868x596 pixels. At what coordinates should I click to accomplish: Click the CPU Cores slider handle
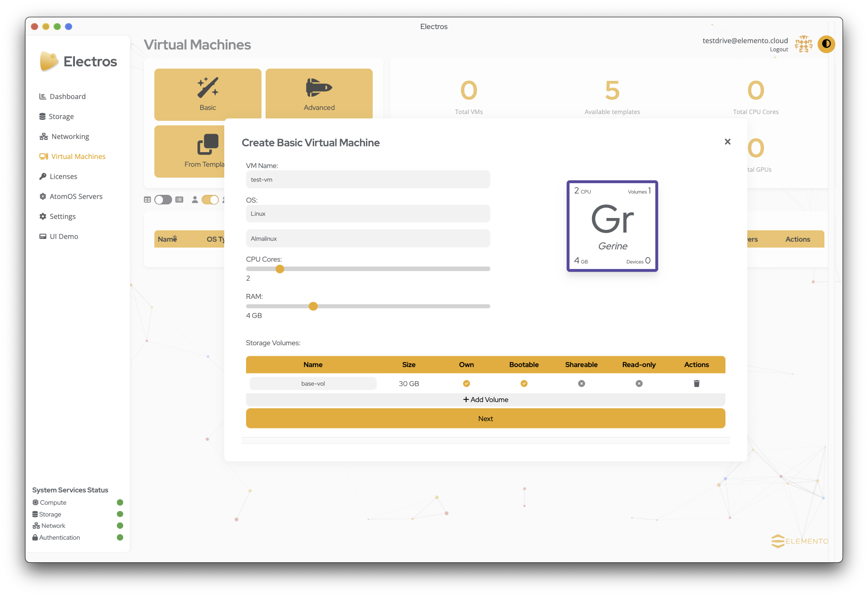[x=280, y=269]
